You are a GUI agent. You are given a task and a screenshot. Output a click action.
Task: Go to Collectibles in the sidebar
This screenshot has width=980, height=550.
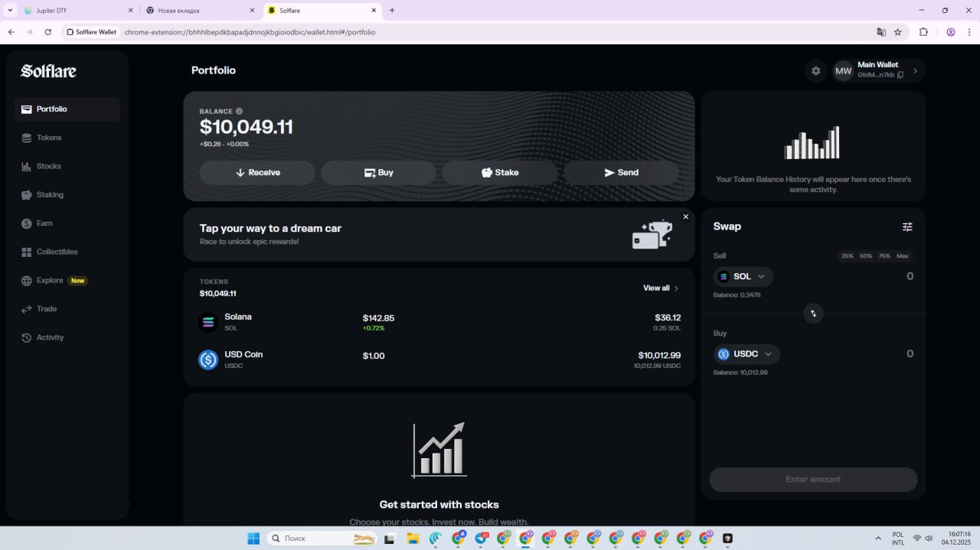pos(57,252)
